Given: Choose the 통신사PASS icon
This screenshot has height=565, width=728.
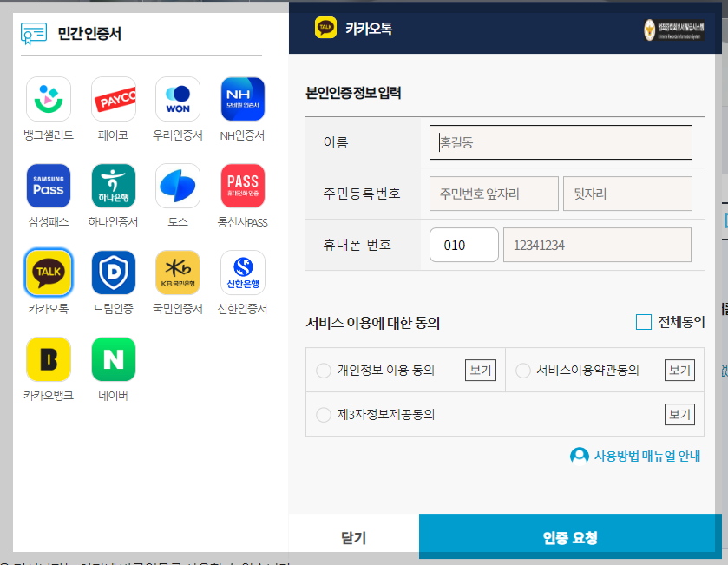Looking at the screenshot, I should tap(243, 186).
